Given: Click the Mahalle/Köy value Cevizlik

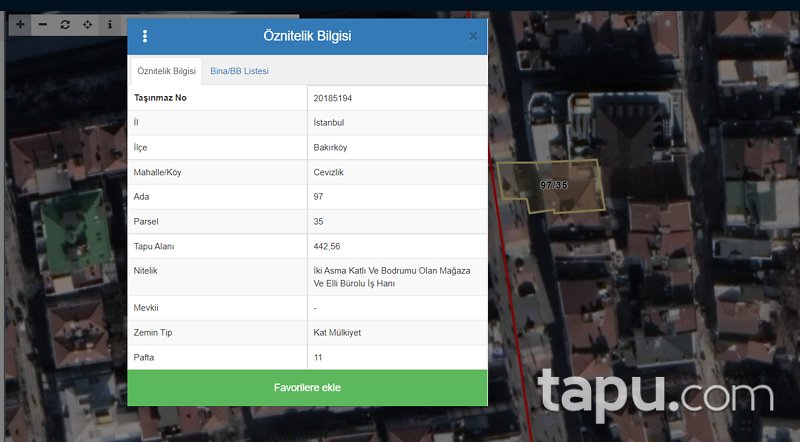Looking at the screenshot, I should coord(330,172).
